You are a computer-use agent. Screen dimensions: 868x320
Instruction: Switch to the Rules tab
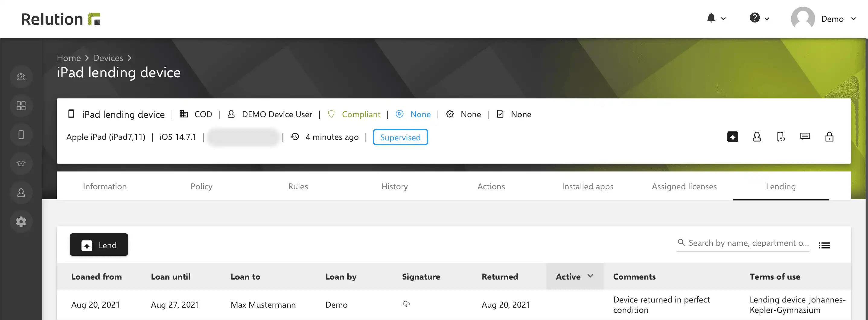point(298,187)
